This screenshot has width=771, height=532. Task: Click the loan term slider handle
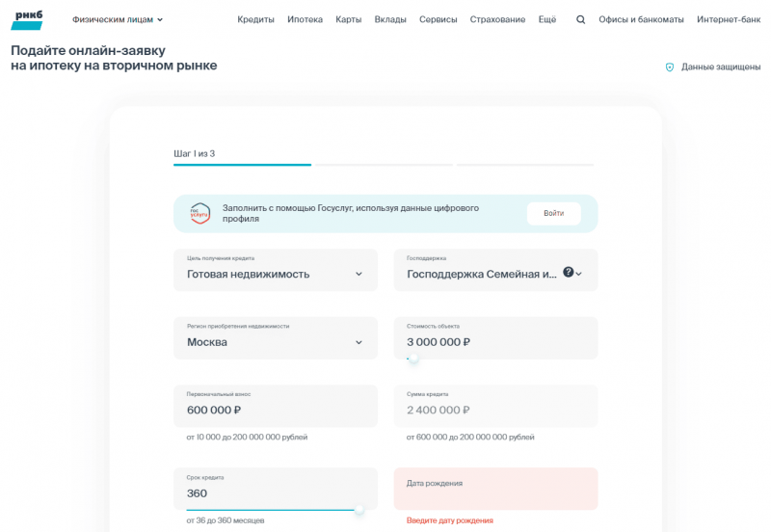click(x=359, y=510)
